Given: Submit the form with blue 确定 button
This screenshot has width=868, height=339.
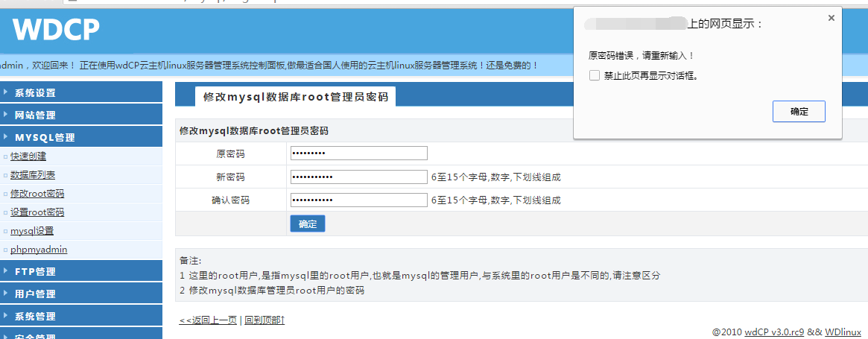Looking at the screenshot, I should tap(307, 224).
